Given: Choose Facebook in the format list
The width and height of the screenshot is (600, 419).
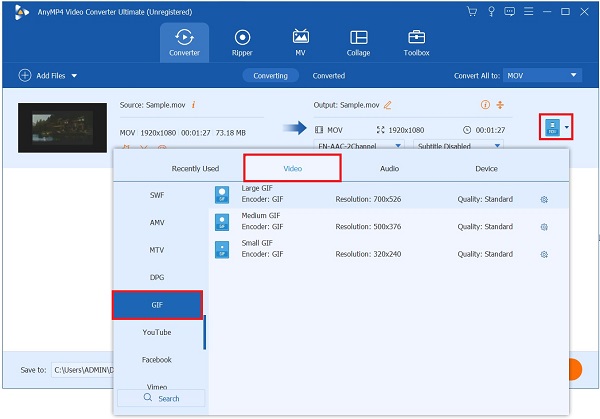Looking at the screenshot, I should coord(157,360).
